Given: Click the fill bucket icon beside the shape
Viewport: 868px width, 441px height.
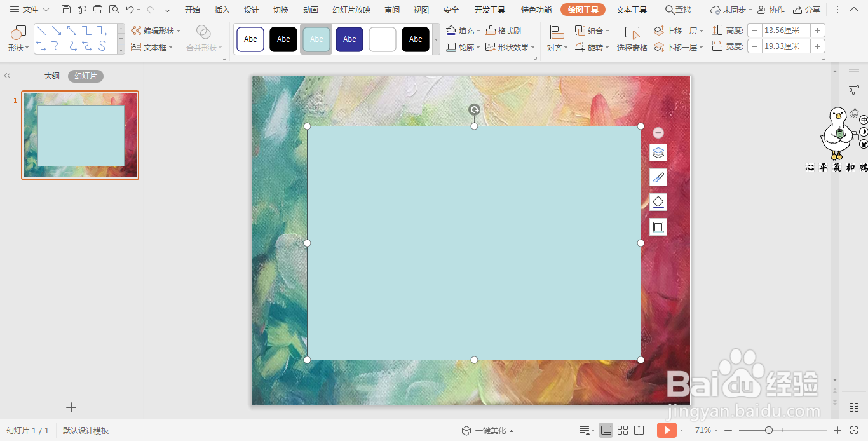Looking at the screenshot, I should point(658,202).
